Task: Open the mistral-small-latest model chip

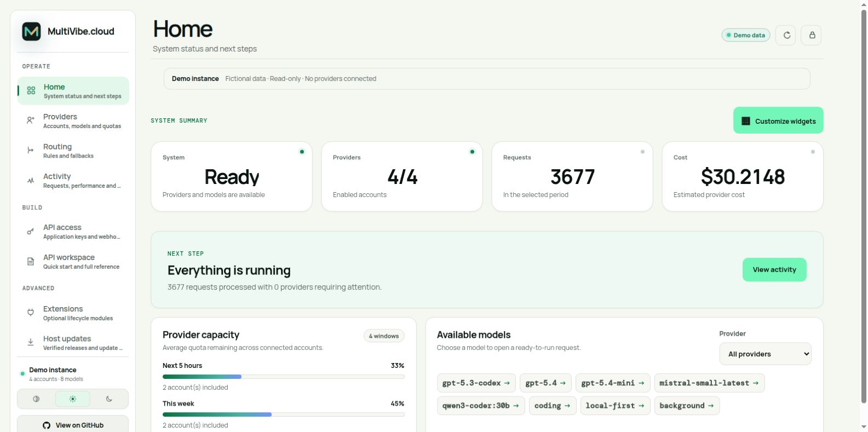Action: pyautogui.click(x=709, y=383)
